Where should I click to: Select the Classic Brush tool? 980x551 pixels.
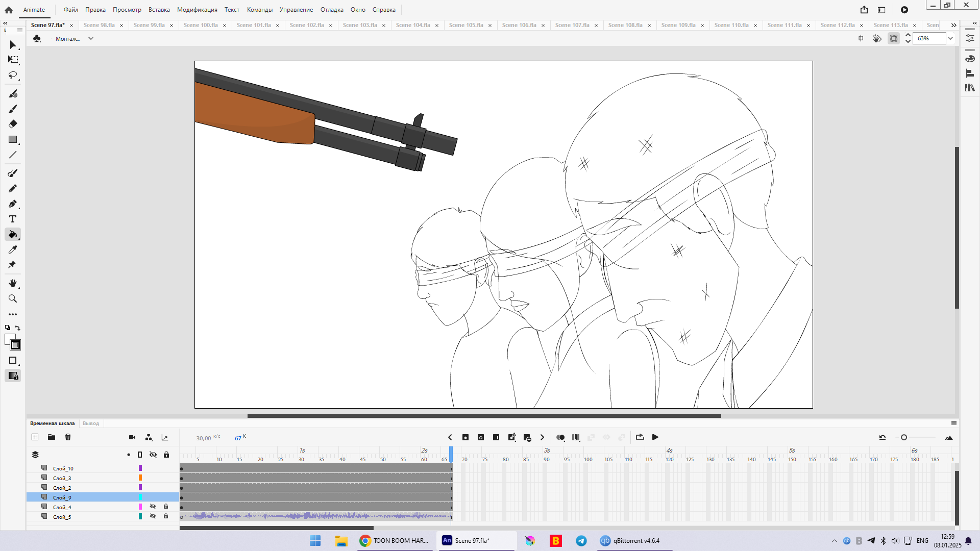pyautogui.click(x=13, y=109)
